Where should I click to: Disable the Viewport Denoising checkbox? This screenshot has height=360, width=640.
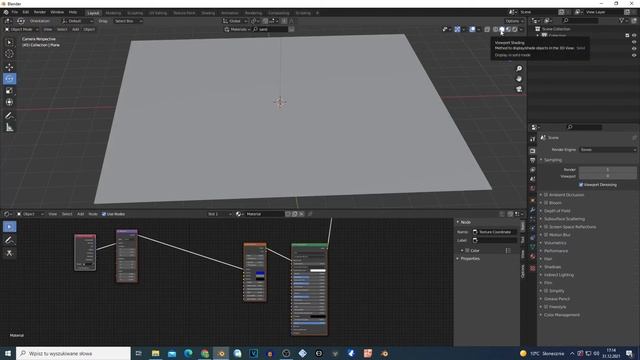click(x=581, y=185)
